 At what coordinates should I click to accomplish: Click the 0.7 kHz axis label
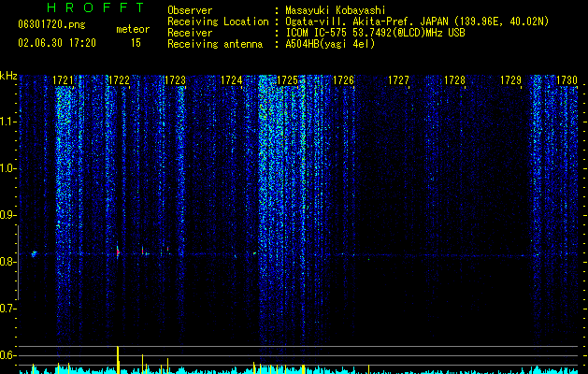pyautogui.click(x=7, y=309)
